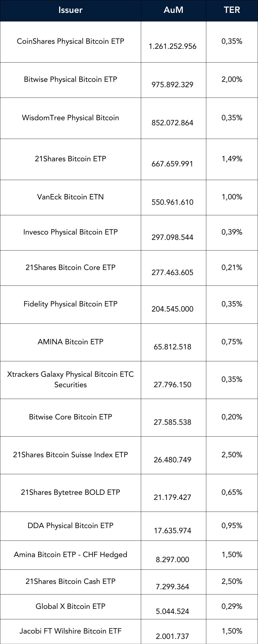
Task: Click the Global X Bitcoin ETP name
Action: click(70, 606)
